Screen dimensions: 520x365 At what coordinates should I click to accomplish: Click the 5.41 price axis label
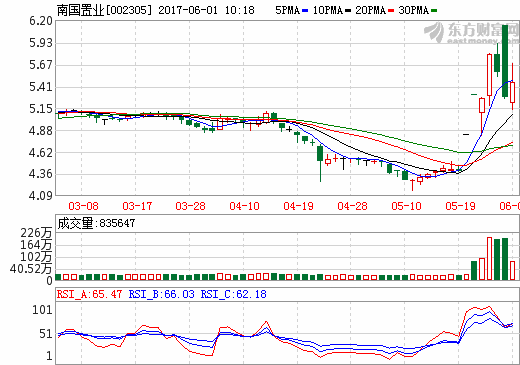(x=41, y=87)
